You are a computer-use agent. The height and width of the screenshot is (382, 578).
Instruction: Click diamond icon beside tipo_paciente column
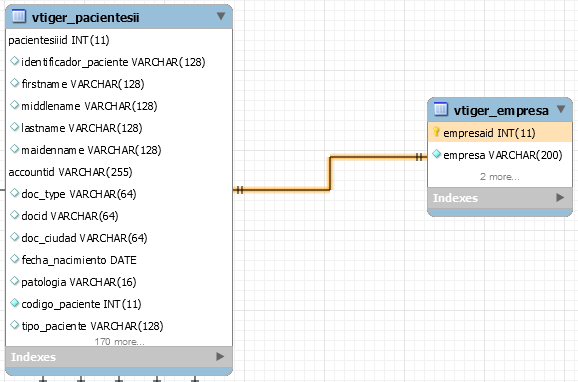(x=14, y=325)
